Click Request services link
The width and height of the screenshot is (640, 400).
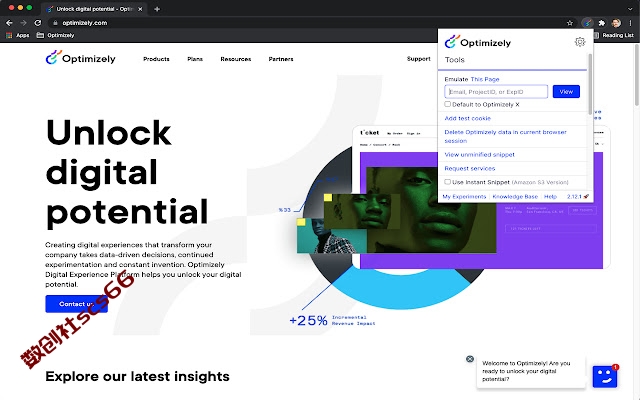tap(469, 169)
